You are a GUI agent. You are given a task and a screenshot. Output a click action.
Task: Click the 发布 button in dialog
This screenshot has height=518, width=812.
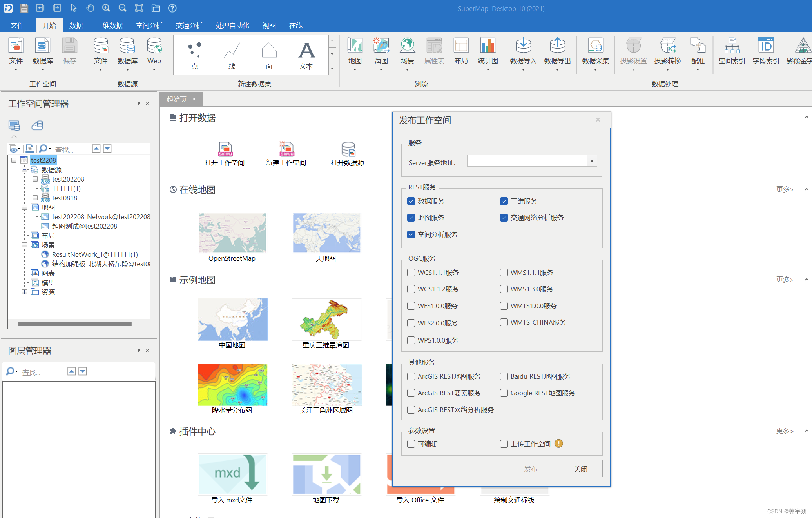[x=531, y=469]
